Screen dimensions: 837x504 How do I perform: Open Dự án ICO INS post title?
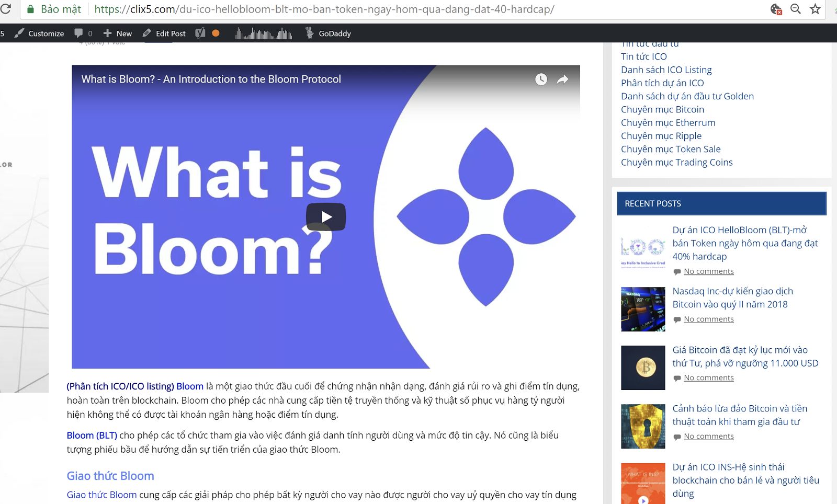[x=745, y=480]
